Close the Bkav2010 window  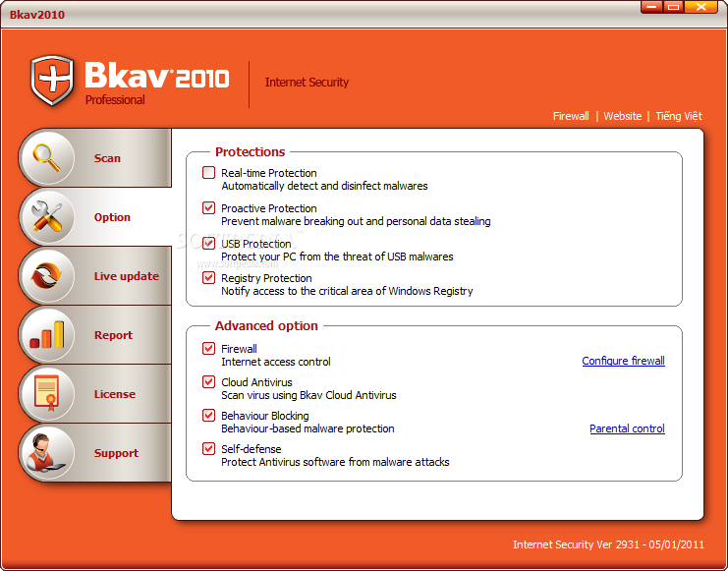[x=701, y=7]
